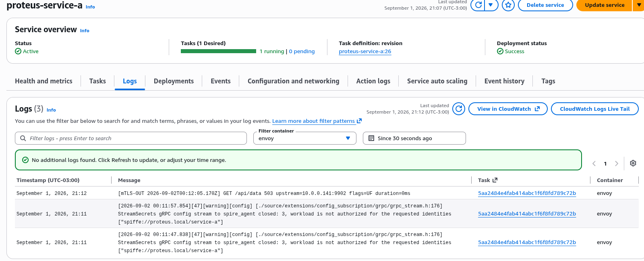Click View in CloudWatch button

(508, 109)
